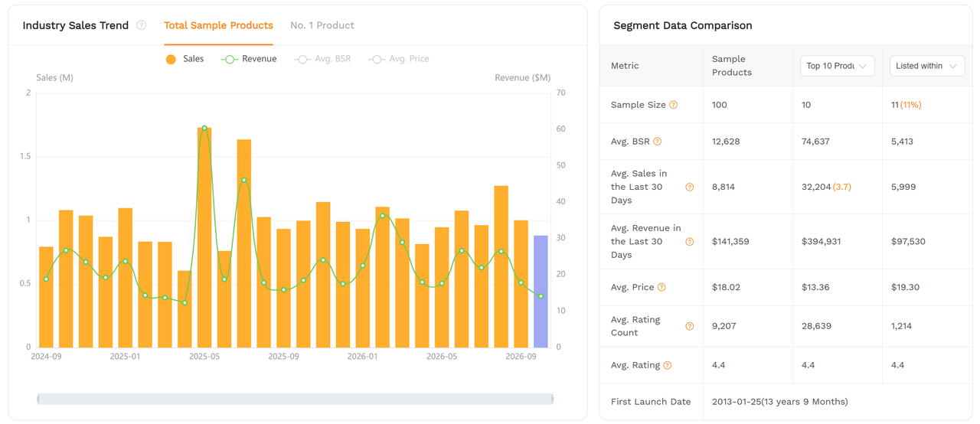980x424 pixels.
Task: Click Sales (M) axis title
Action: click(x=55, y=78)
